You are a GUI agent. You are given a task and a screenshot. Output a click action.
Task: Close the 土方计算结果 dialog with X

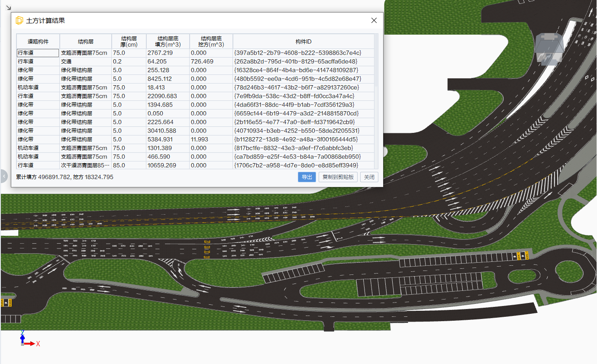(x=374, y=20)
